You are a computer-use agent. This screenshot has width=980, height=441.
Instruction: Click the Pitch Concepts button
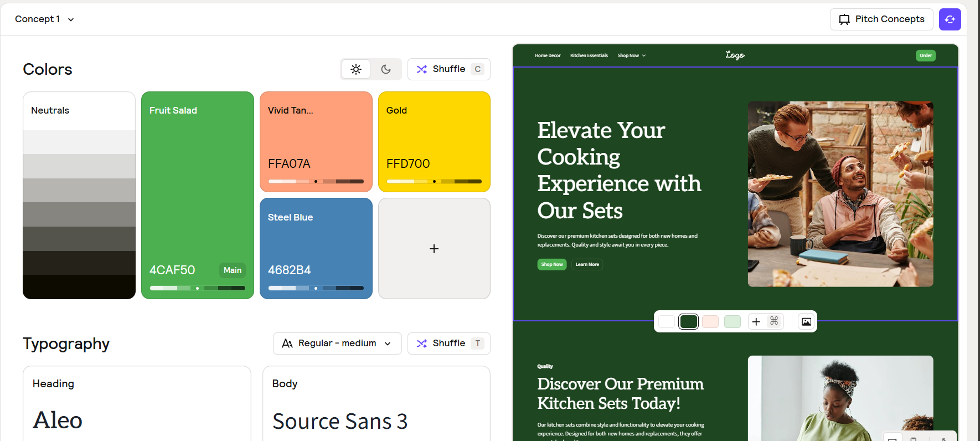(881, 19)
